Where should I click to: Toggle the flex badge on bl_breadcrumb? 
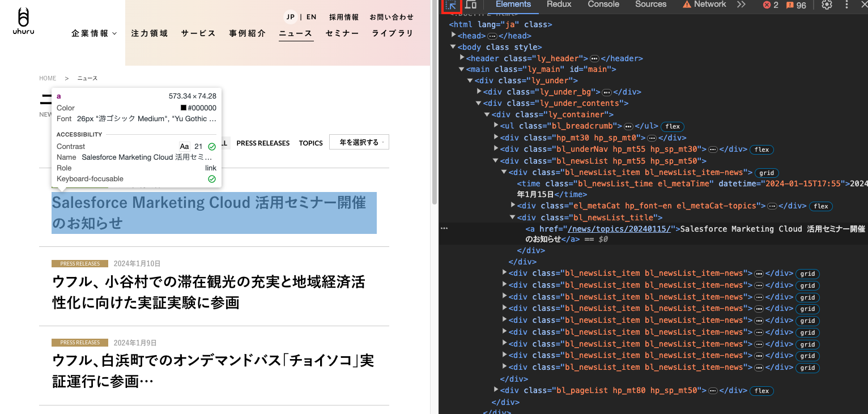click(673, 126)
